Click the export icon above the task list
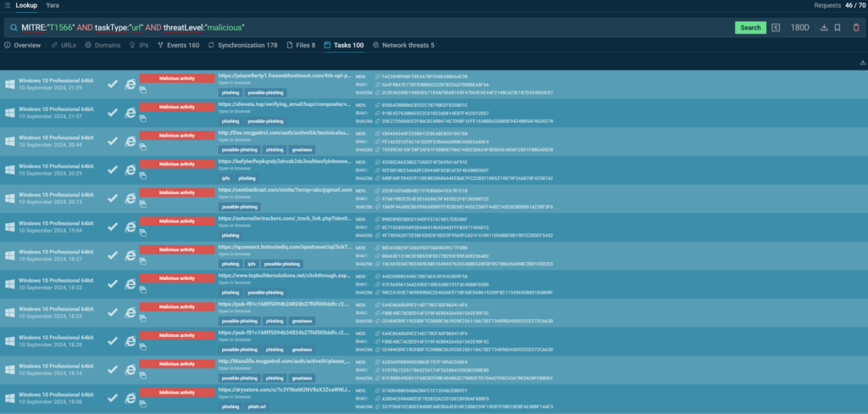Image resolution: width=868 pixels, height=414 pixels. [862, 62]
